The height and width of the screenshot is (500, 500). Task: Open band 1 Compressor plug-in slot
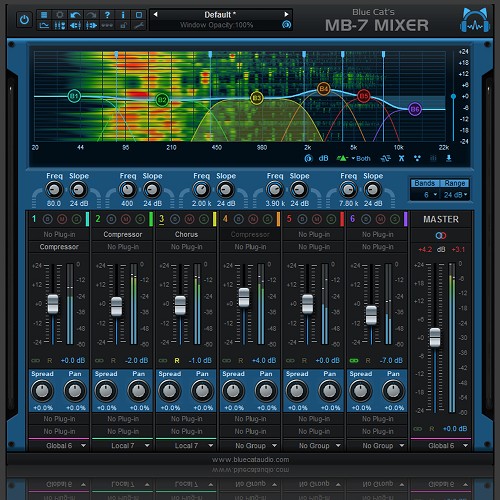(x=59, y=247)
